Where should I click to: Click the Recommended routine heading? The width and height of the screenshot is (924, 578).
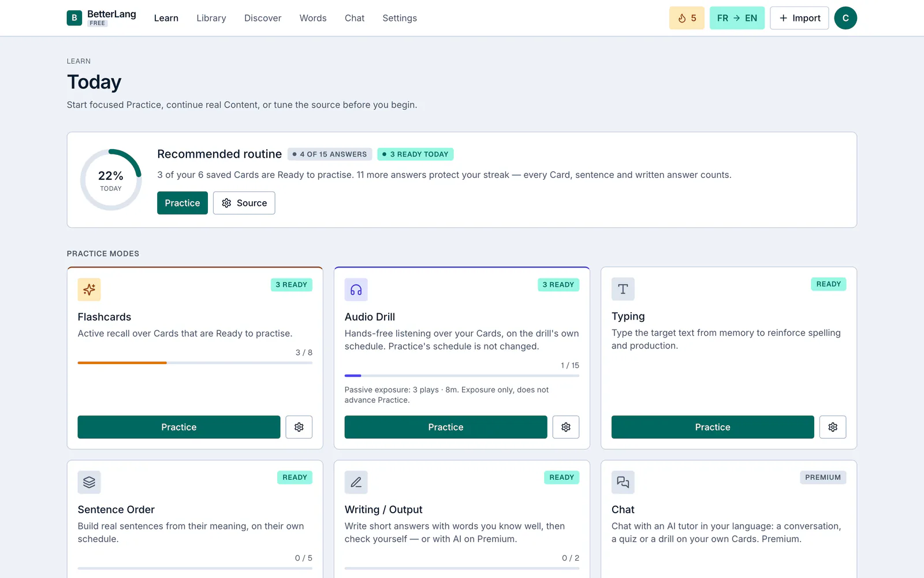pos(219,154)
